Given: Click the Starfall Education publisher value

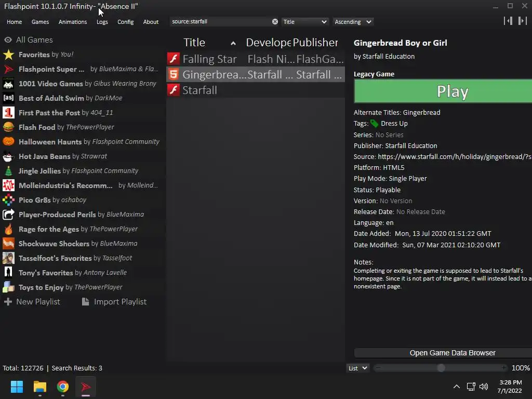Looking at the screenshot, I should pos(411,146).
